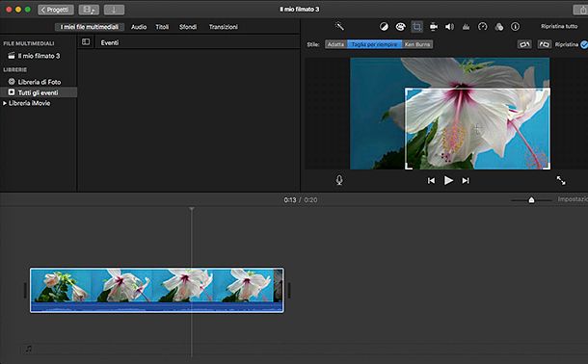
Task: Click the magic wand auto-enhance icon
Action: [339, 26]
